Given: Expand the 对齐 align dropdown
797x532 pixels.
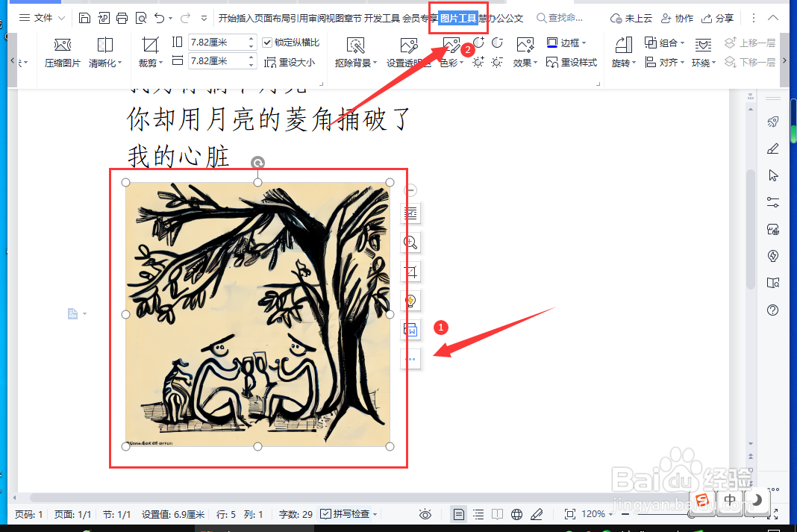Looking at the screenshot, I should click(682, 63).
